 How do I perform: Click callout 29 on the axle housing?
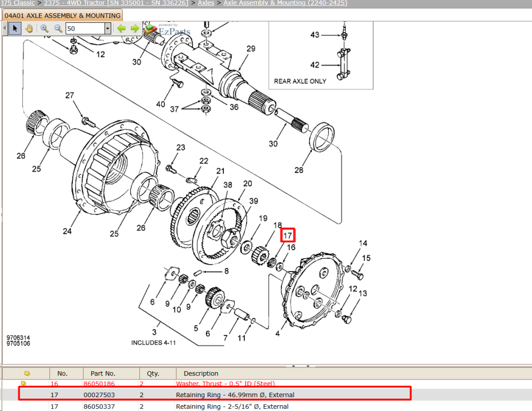pyautogui.click(x=251, y=48)
